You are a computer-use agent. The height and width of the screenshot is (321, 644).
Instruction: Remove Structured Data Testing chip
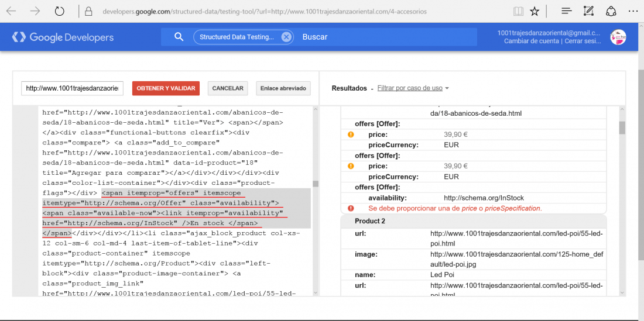[286, 37]
